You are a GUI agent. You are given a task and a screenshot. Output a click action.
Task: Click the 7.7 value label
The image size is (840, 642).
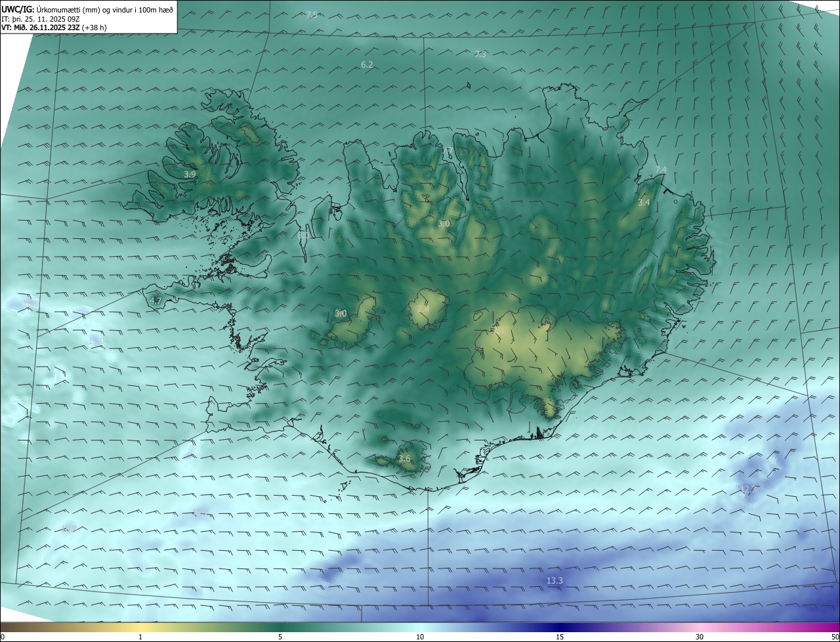447,152
